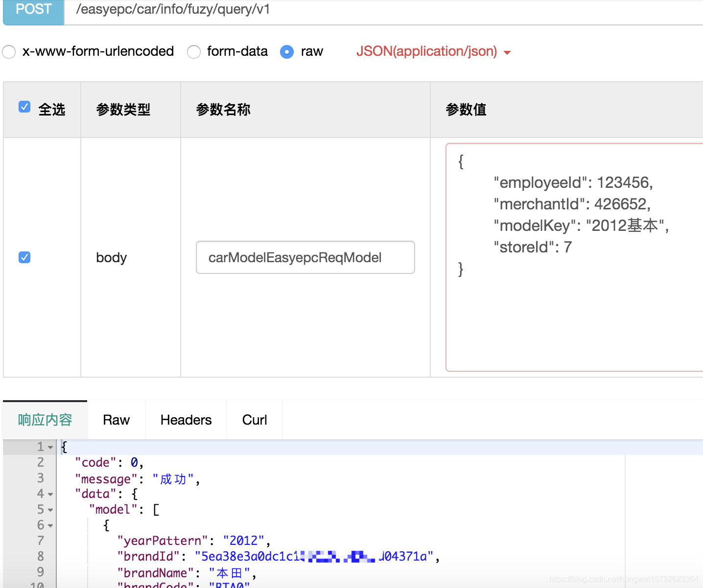
Task: Click line number 7 in the response gutter
Action: (x=41, y=541)
